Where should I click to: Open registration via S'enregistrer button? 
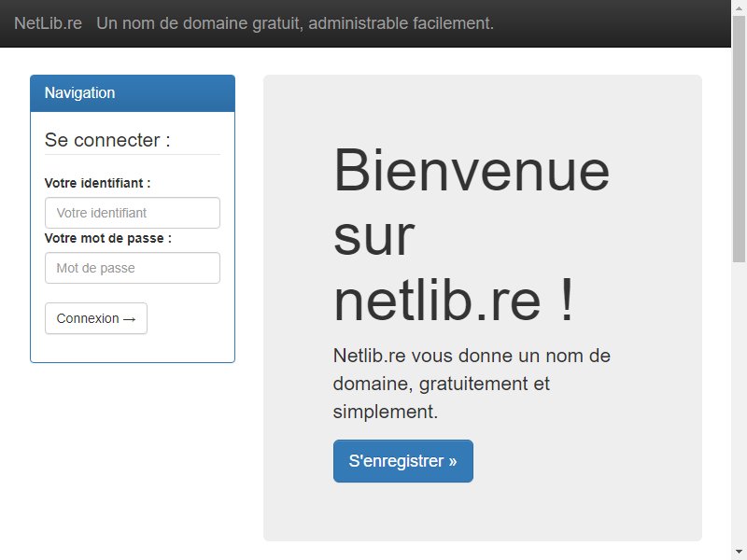coord(403,461)
